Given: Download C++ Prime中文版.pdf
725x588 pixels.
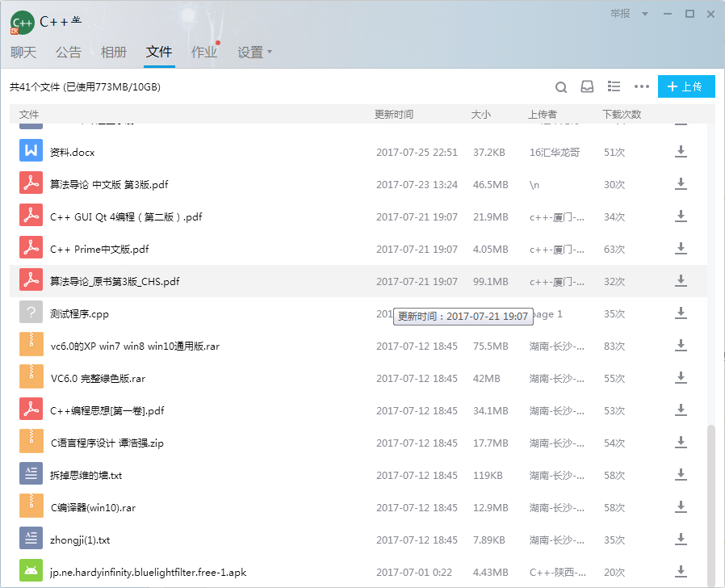Looking at the screenshot, I should (x=681, y=249).
